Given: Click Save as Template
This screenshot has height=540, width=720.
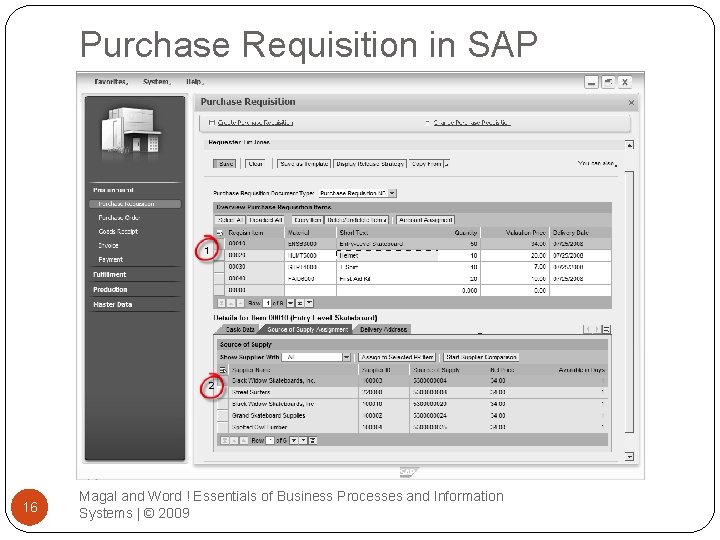Looking at the screenshot, I should (304, 164).
